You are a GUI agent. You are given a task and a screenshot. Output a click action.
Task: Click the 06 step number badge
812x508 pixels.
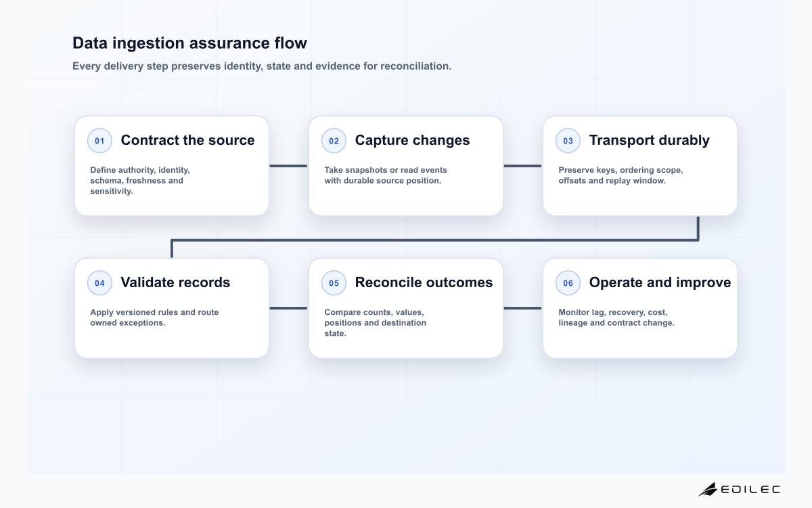click(x=568, y=283)
